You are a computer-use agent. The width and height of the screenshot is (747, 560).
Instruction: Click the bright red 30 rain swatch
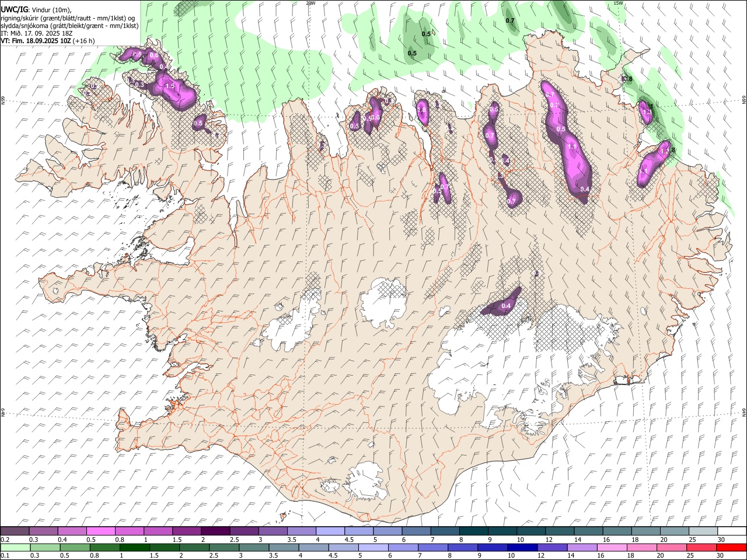pyautogui.click(x=731, y=547)
